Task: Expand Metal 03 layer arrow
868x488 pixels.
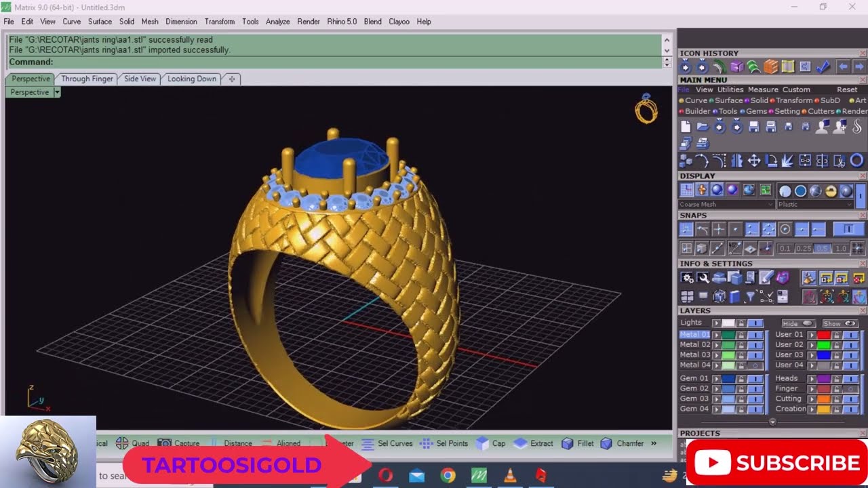Action: [x=717, y=355]
